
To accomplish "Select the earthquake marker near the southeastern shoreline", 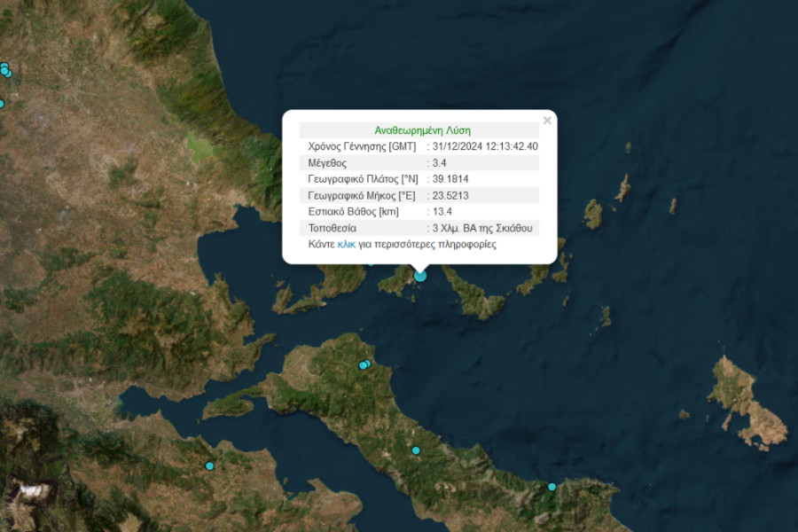I will (x=552, y=486).
